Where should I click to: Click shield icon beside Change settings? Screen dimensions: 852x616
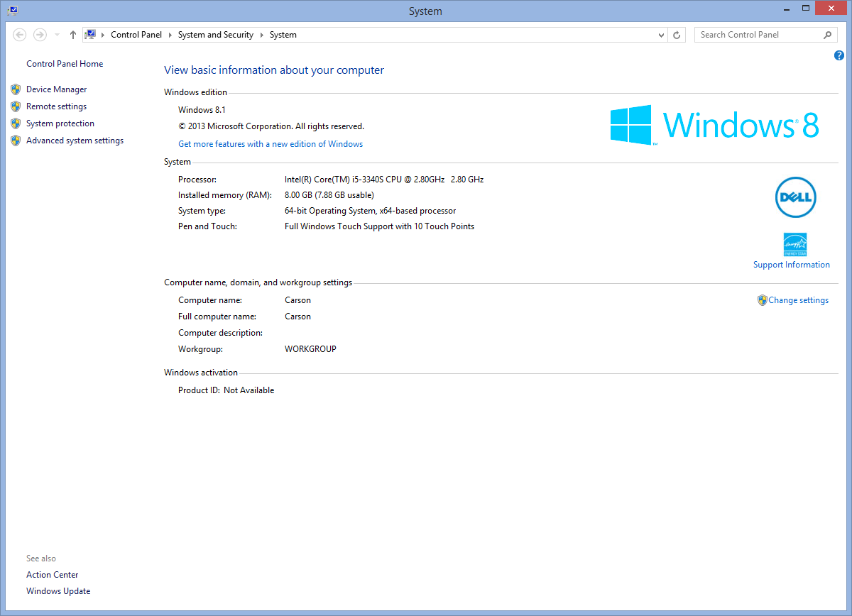763,300
